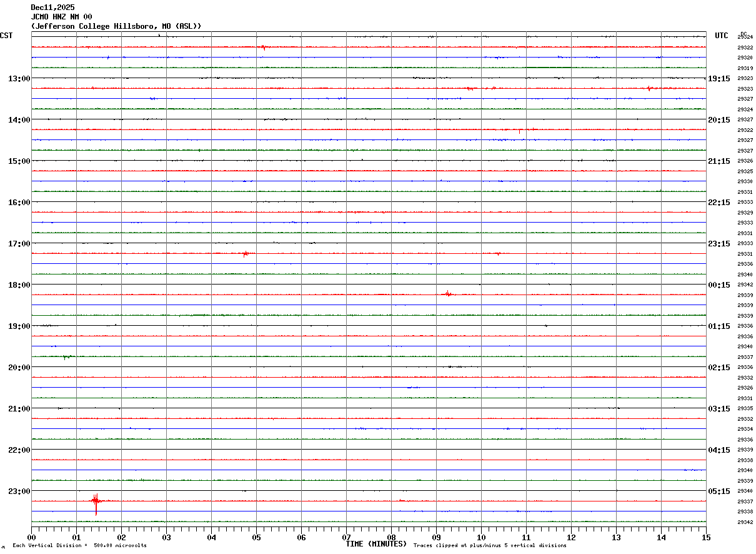Viewport: 756px width, 554px height.
Task: Click minute 02 on the x-axis
Action: [122, 536]
